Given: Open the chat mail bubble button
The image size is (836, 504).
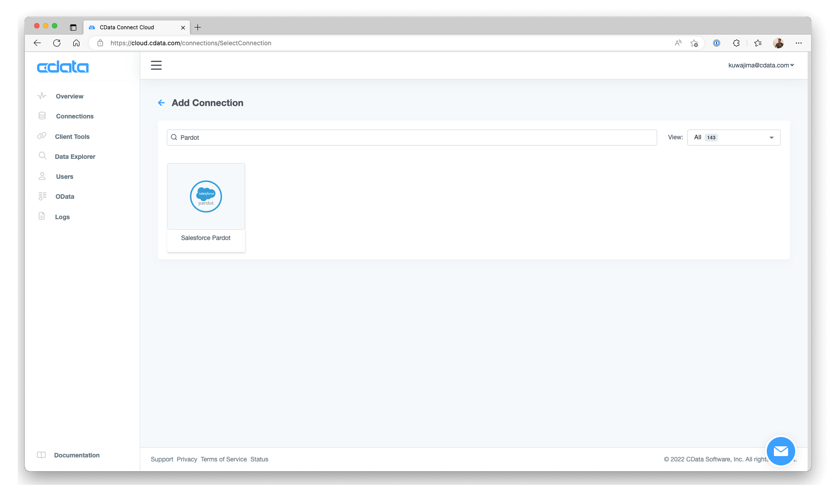Looking at the screenshot, I should pos(781,451).
